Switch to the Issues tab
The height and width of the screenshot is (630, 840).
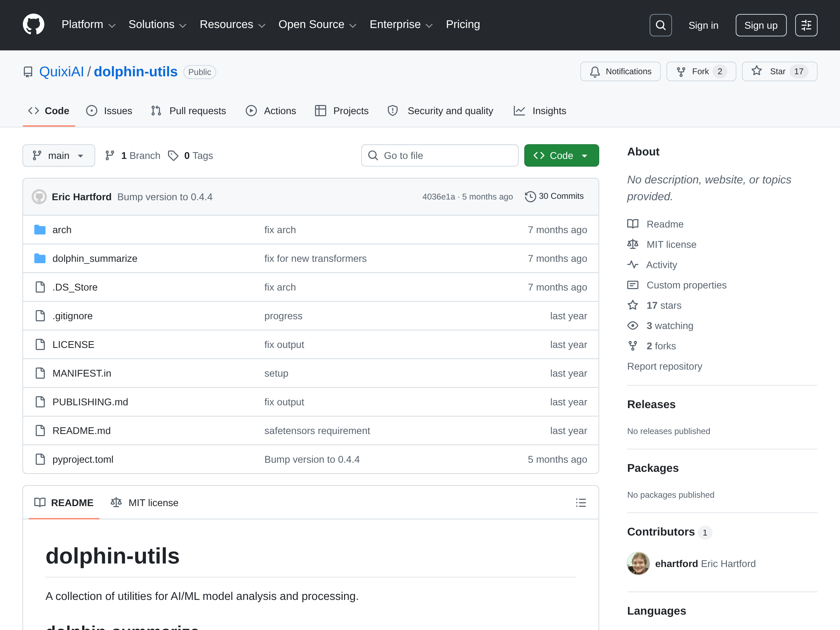click(x=109, y=111)
